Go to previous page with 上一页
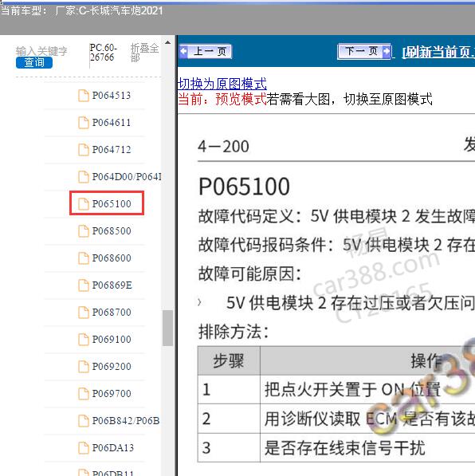 pyautogui.click(x=206, y=51)
